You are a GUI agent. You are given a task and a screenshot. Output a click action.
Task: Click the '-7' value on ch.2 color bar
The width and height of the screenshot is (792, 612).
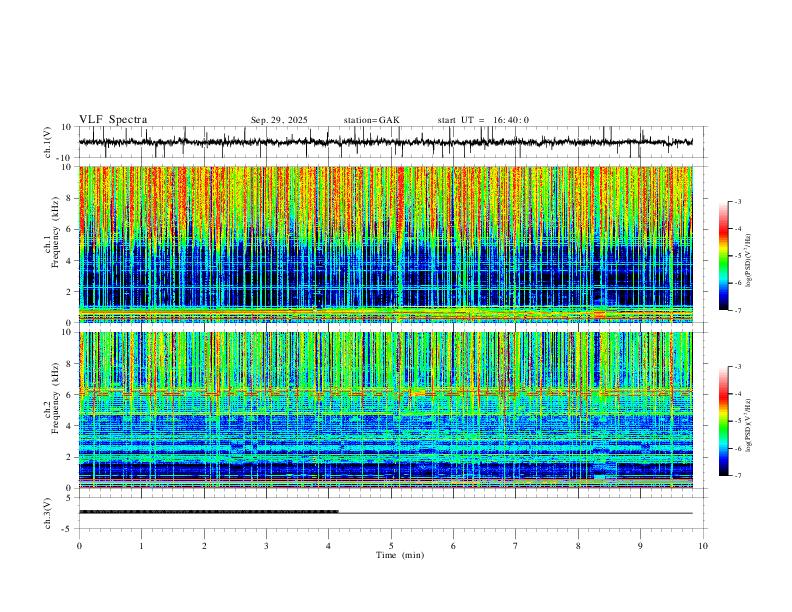(x=737, y=475)
